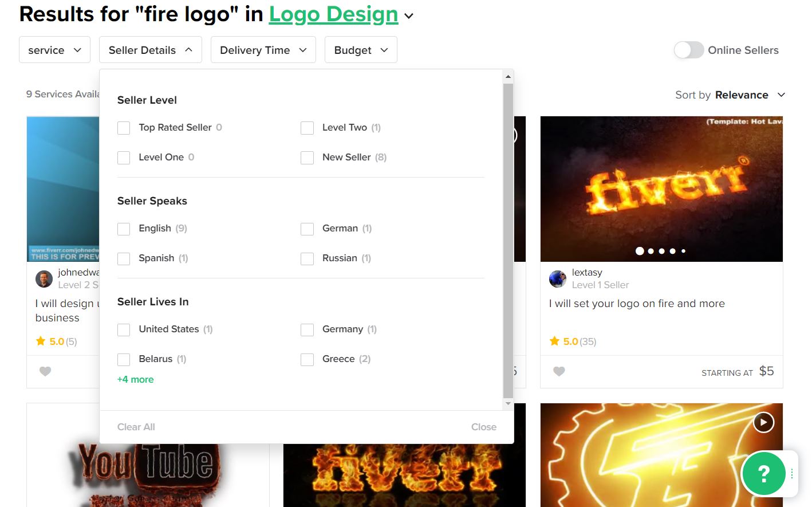This screenshot has height=507, width=812.
Task: Open the Delivery Time dropdown
Action: (x=263, y=50)
